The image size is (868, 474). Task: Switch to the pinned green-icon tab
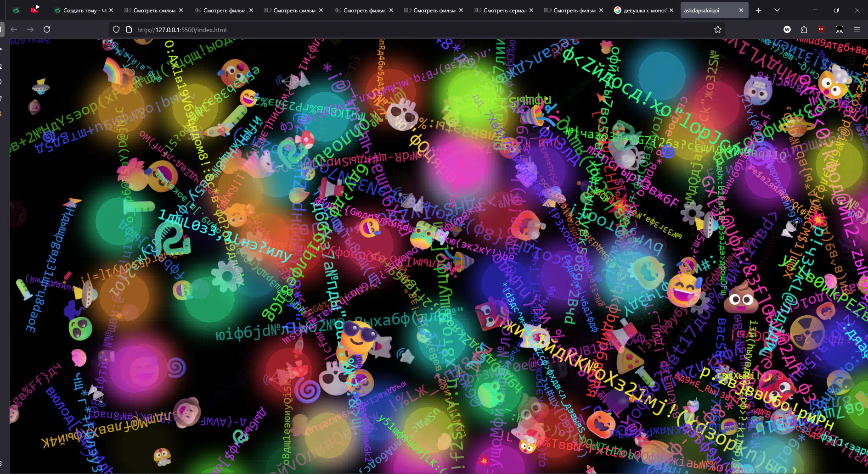16,10
